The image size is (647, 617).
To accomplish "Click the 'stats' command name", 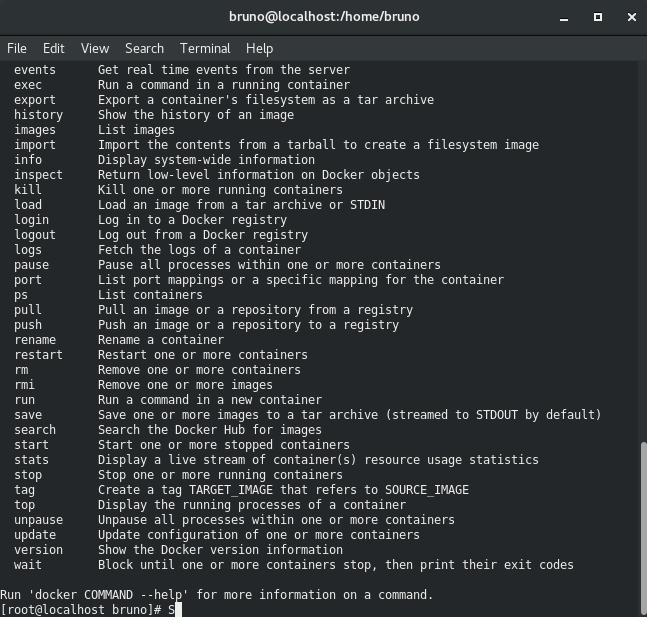I will (x=31, y=460).
